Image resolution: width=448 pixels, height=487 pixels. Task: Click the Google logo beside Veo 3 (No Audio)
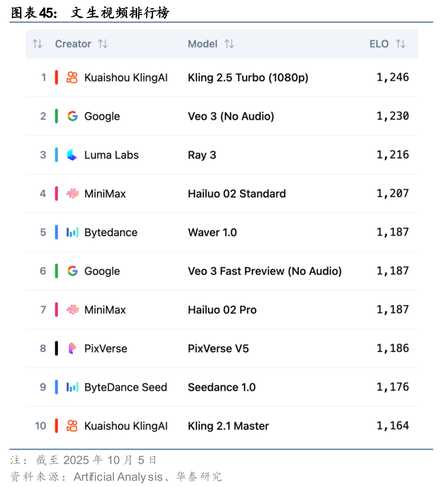[72, 116]
